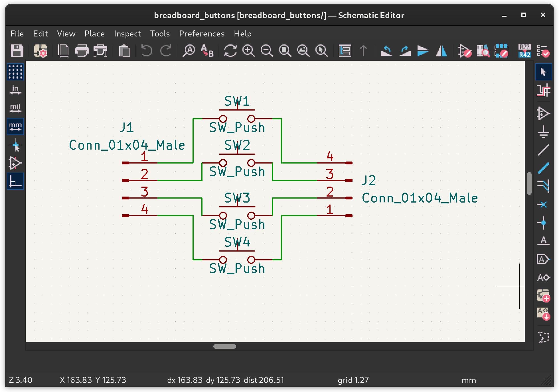Select the no-connect flag tool
The image size is (559, 392).
pos(544,205)
